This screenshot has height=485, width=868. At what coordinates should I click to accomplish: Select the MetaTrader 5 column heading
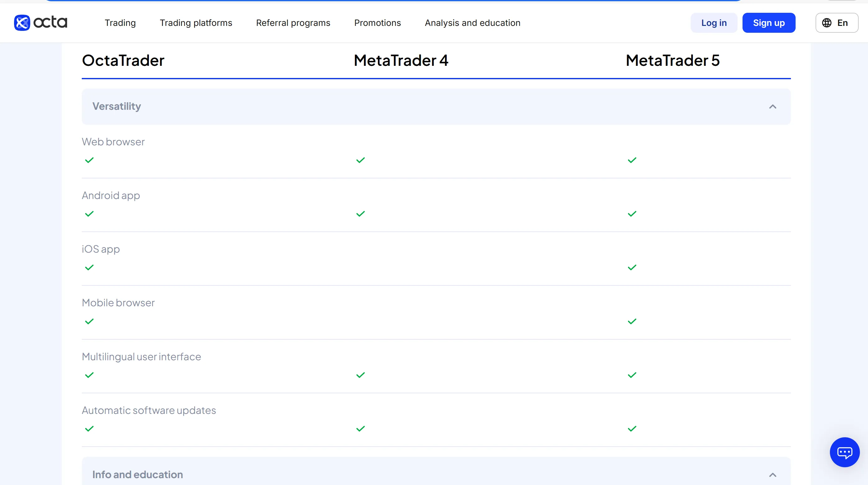[x=673, y=61]
